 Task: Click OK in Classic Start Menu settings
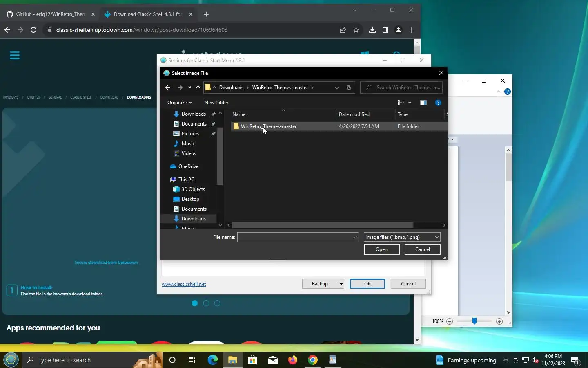tap(367, 284)
